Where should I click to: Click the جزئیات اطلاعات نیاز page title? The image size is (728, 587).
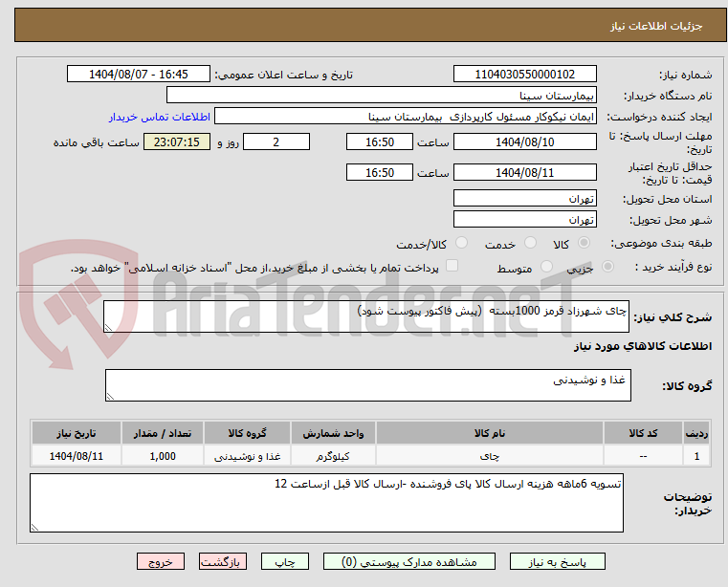(656, 26)
